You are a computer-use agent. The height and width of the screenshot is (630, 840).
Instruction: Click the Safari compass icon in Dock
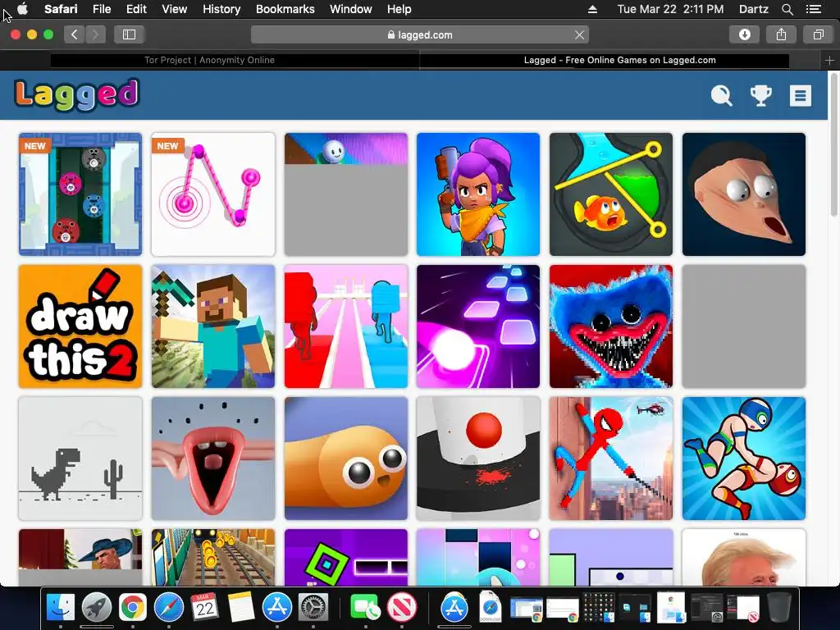pos(169,608)
